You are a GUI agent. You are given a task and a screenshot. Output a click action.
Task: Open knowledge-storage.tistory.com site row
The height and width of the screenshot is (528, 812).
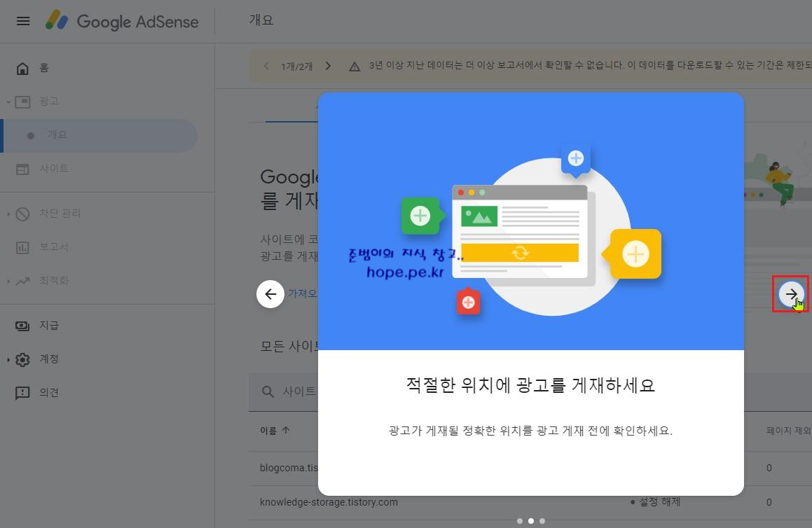(x=329, y=502)
